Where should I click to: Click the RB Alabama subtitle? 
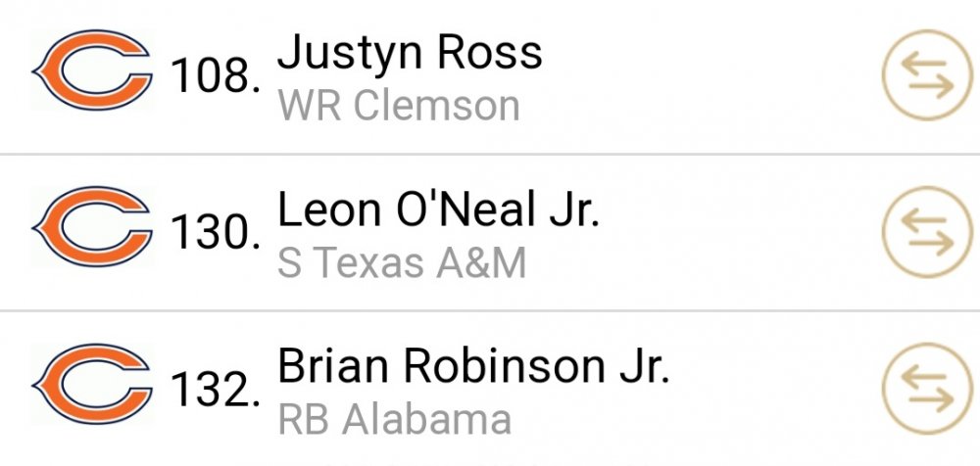394,420
